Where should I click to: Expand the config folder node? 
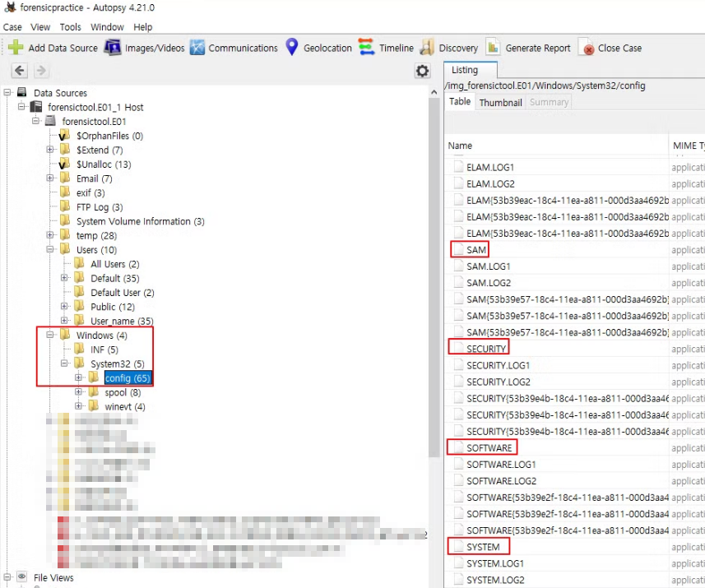point(79,377)
